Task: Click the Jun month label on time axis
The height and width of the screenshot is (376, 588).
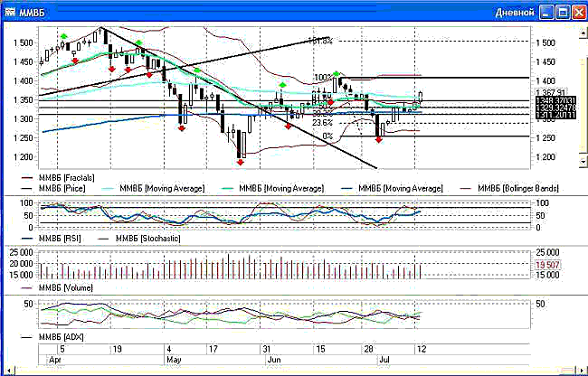Action: click(x=274, y=360)
